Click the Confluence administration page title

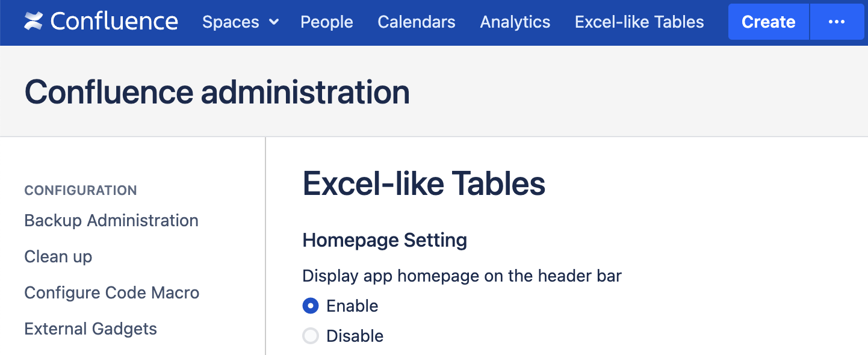217,92
